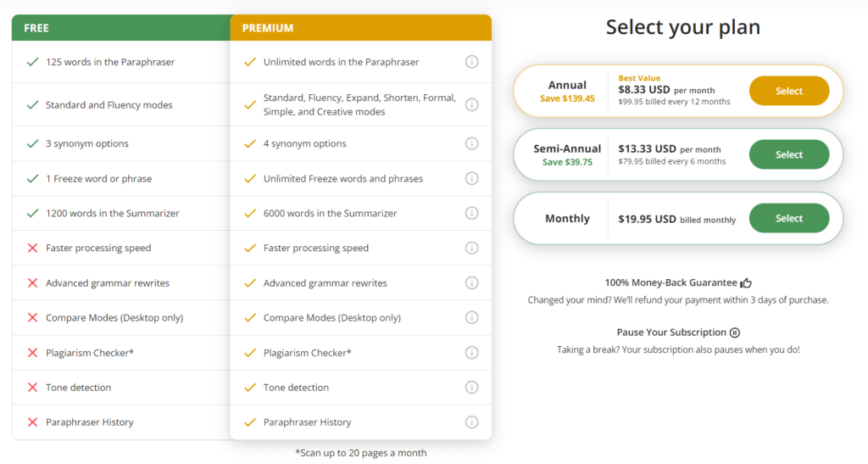The width and height of the screenshot is (868, 464).
Task: Open info icon for Premium Paraphraser History
Action: pos(471,422)
